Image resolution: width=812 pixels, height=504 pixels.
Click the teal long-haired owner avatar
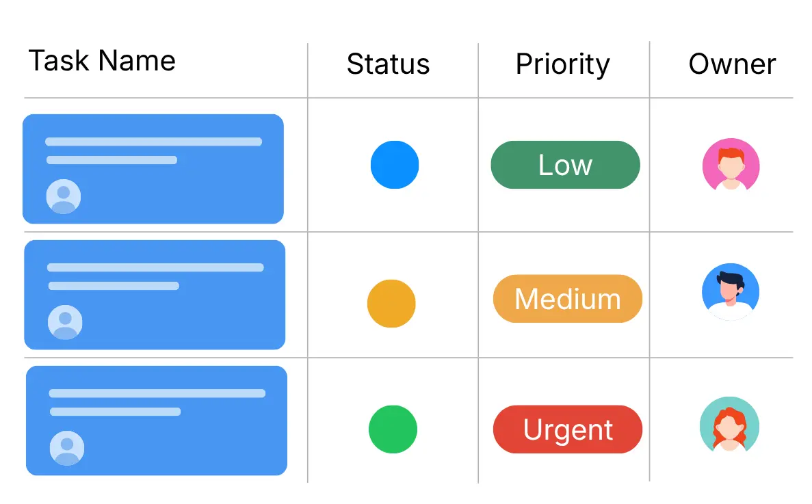(729, 425)
